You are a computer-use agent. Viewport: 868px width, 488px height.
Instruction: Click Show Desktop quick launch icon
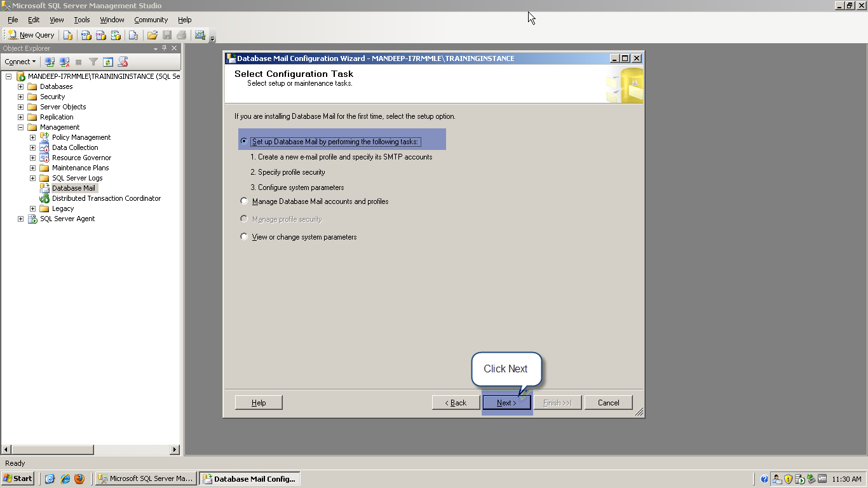(50, 479)
